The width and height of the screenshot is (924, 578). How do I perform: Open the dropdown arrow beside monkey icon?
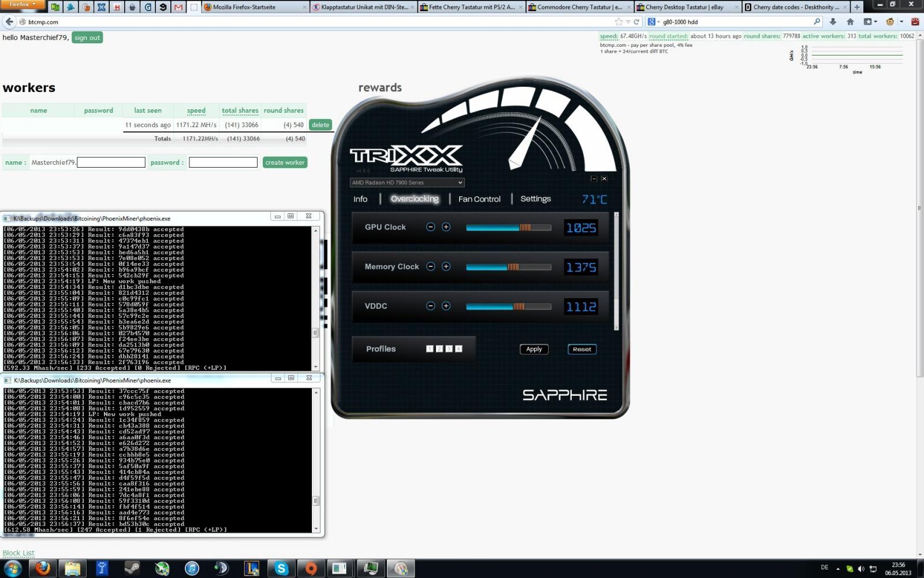click(901, 22)
